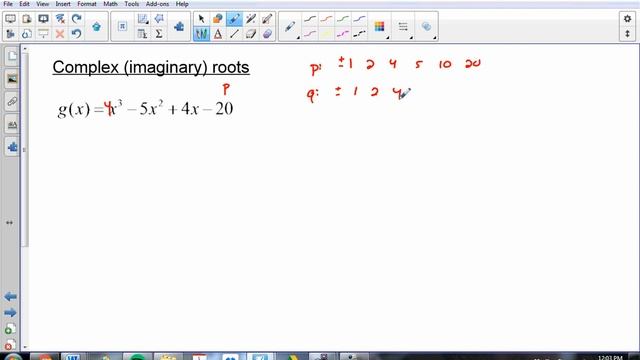
Task: Open the Attachments paperclip tab
Action: click(12, 102)
